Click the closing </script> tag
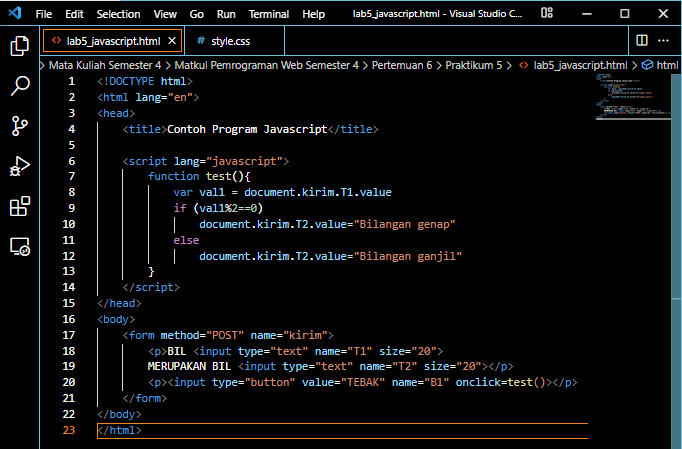 (151, 287)
